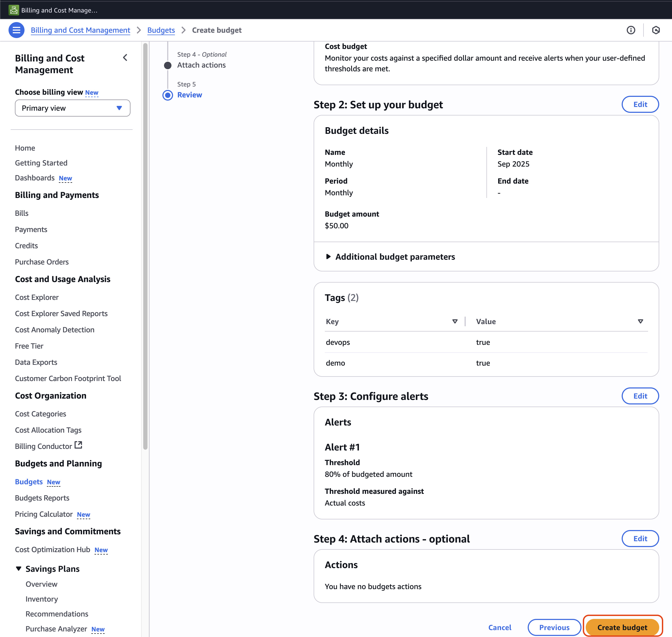Image resolution: width=672 pixels, height=637 pixels.
Task: Sort tags by the Value column arrow
Action: point(640,321)
